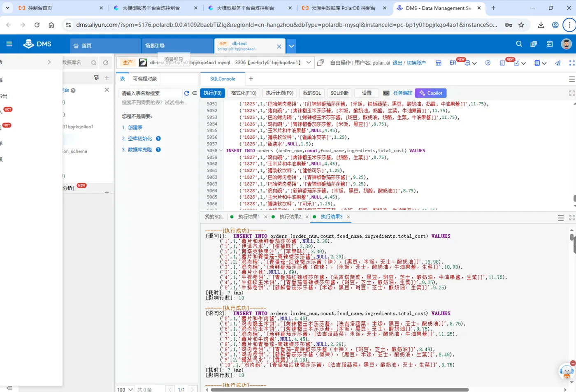The width and height of the screenshot is (576, 392).
Task: Click the 切换账户 link
Action: [416, 63]
